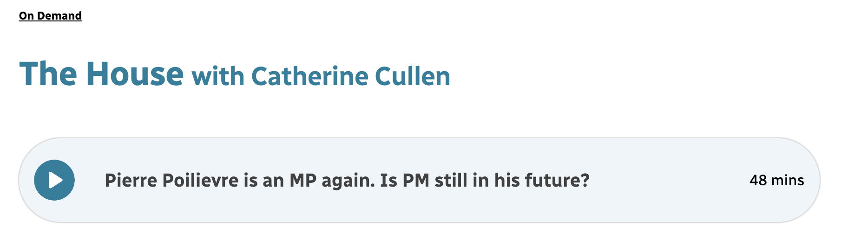Click 'Pierre Poilievre' in episode title
The width and height of the screenshot is (868, 242).
pos(171,180)
